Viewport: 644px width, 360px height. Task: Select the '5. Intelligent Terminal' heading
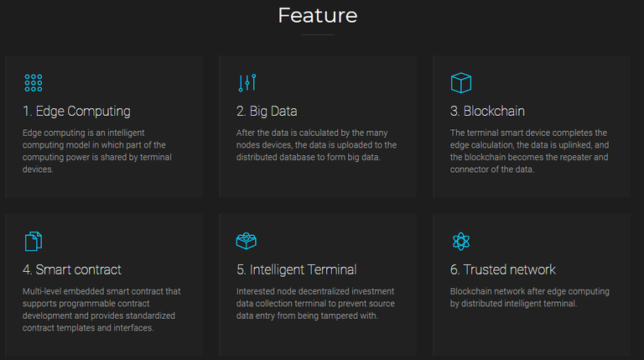click(297, 269)
